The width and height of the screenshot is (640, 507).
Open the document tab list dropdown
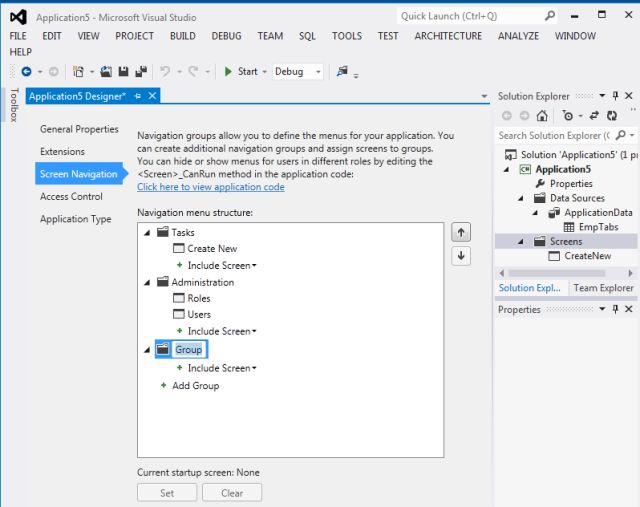pos(484,96)
